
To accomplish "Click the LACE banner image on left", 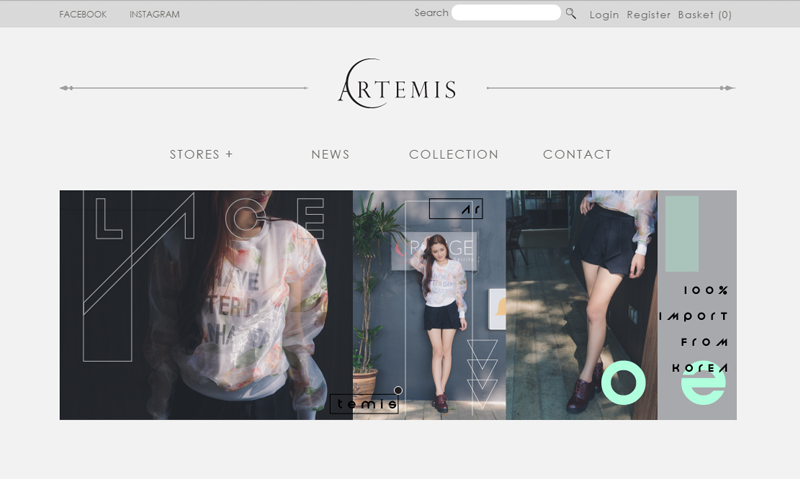I will coord(206,305).
